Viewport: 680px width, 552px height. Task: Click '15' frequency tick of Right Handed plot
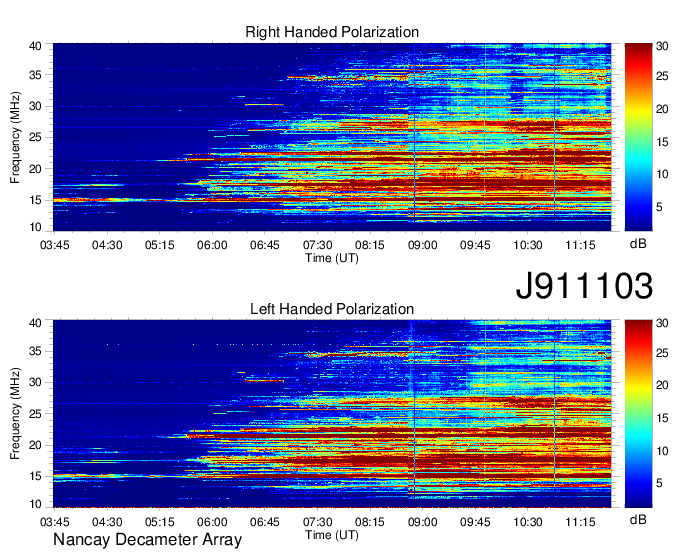pyautogui.click(x=36, y=200)
